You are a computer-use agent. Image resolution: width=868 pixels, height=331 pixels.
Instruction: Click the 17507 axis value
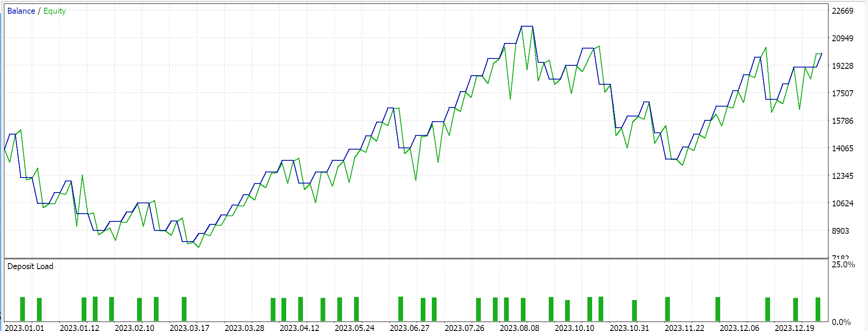click(843, 93)
